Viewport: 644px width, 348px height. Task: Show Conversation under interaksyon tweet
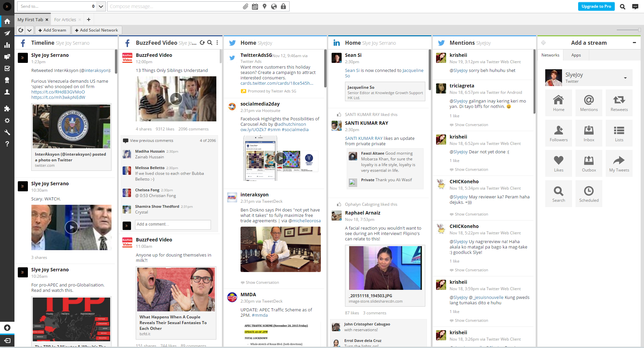pyautogui.click(x=262, y=282)
